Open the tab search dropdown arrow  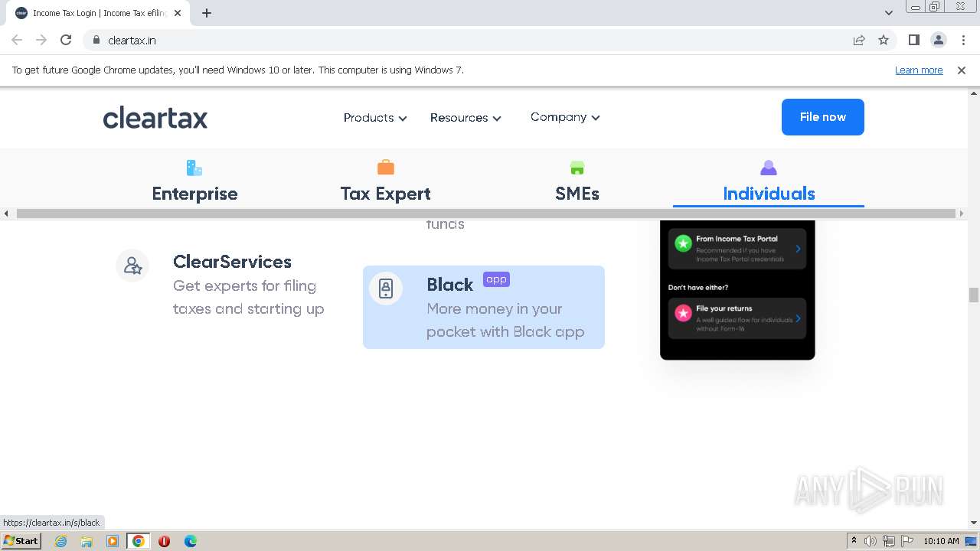click(x=888, y=13)
